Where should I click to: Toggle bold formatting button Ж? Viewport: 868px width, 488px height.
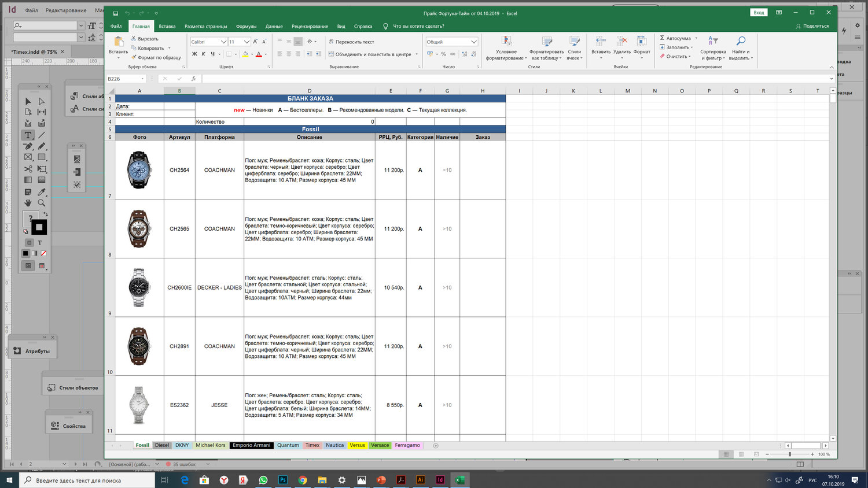click(194, 54)
